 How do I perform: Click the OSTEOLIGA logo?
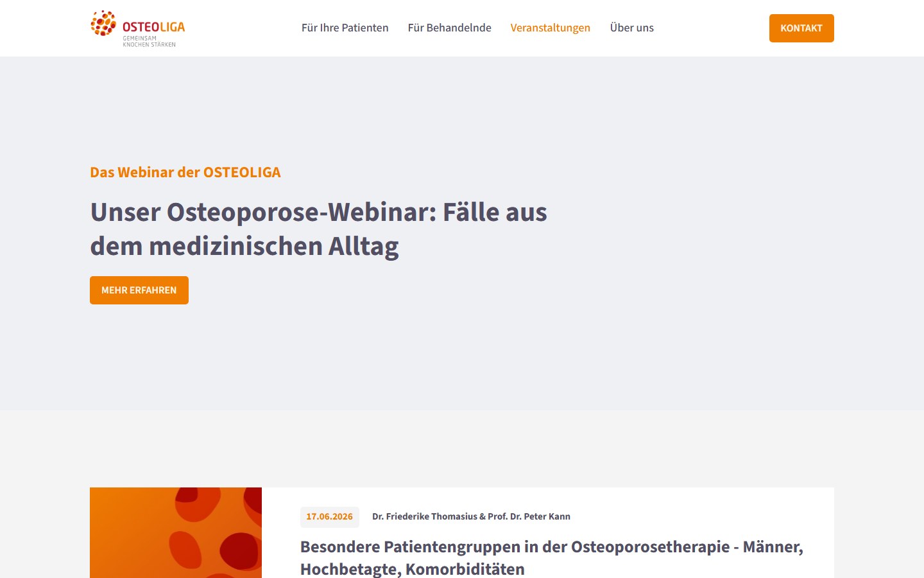point(137,28)
